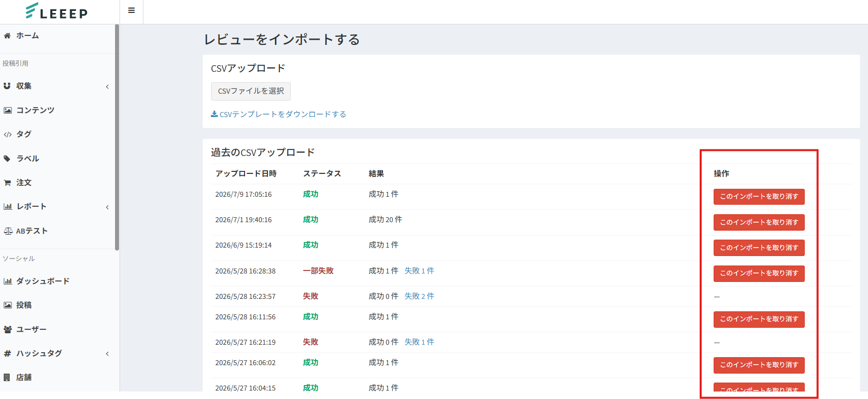Click the users icon beside ユーザー
Screen dimensions: 868x399
tap(7, 329)
